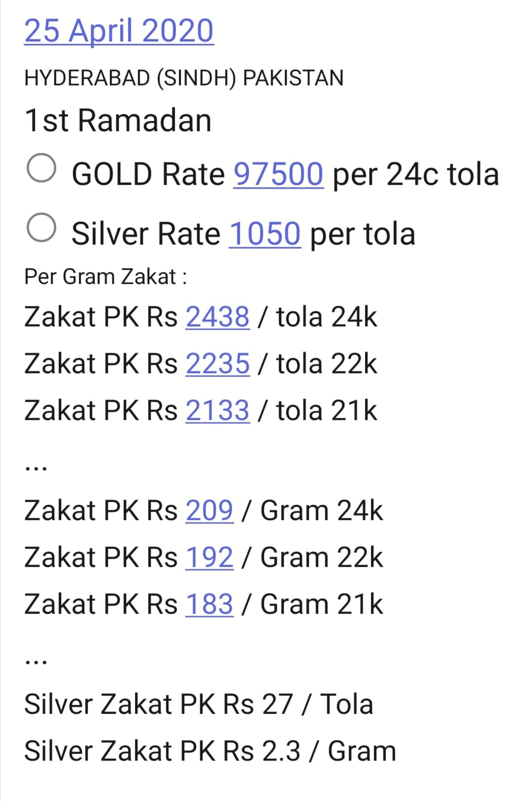The width and height of the screenshot is (532, 801).
Task: Open the 2235 zakat per tola 22k link
Action: pyautogui.click(x=218, y=364)
